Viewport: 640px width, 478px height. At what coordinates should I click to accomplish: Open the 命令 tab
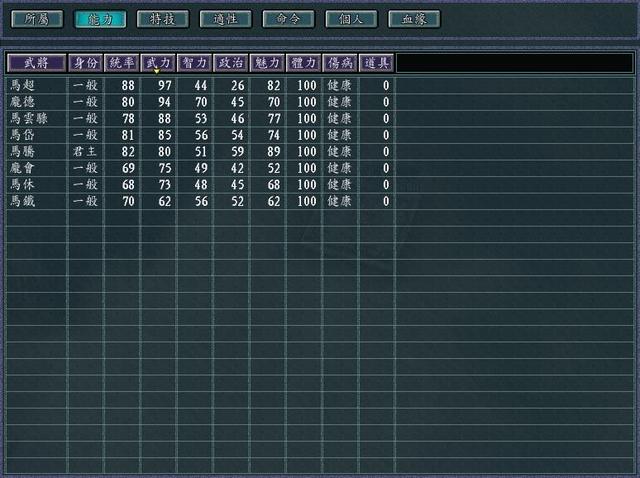click(289, 19)
